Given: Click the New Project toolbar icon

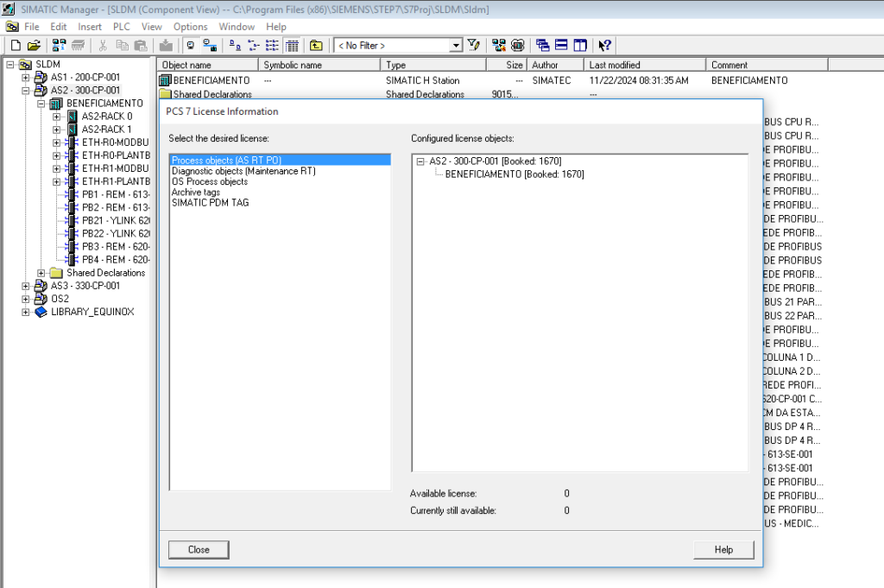Looking at the screenshot, I should [x=16, y=46].
